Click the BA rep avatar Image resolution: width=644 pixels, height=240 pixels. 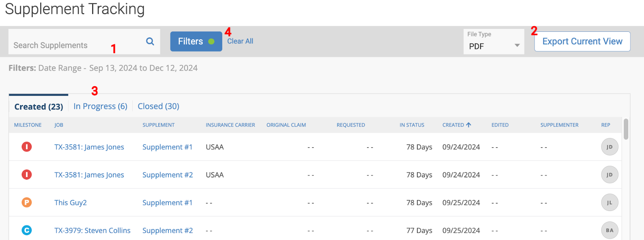pyautogui.click(x=609, y=230)
